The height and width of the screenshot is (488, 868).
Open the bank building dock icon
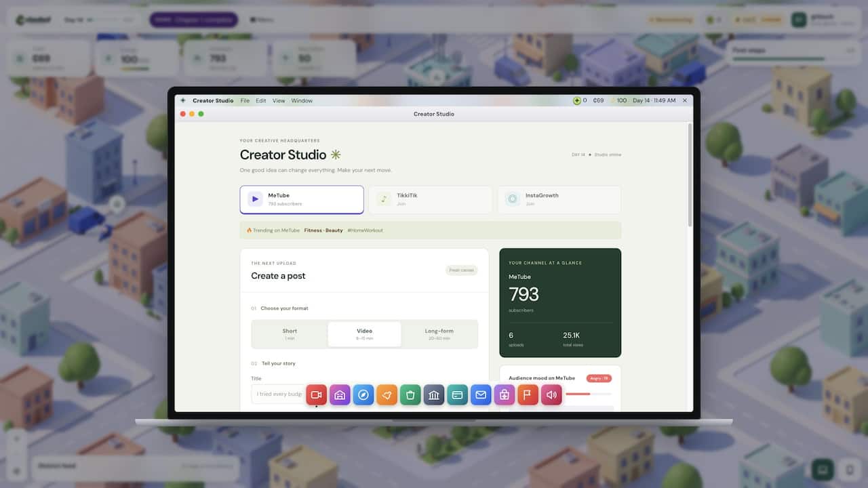[x=434, y=394]
